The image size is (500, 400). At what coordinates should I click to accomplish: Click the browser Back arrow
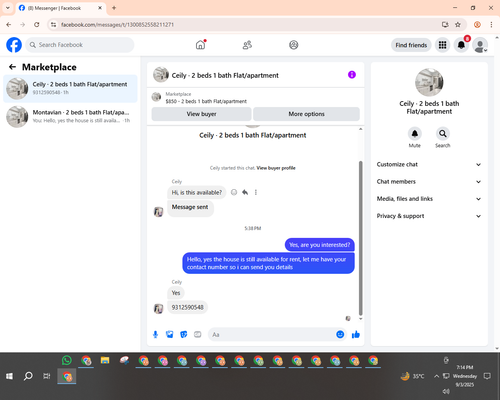(9, 25)
